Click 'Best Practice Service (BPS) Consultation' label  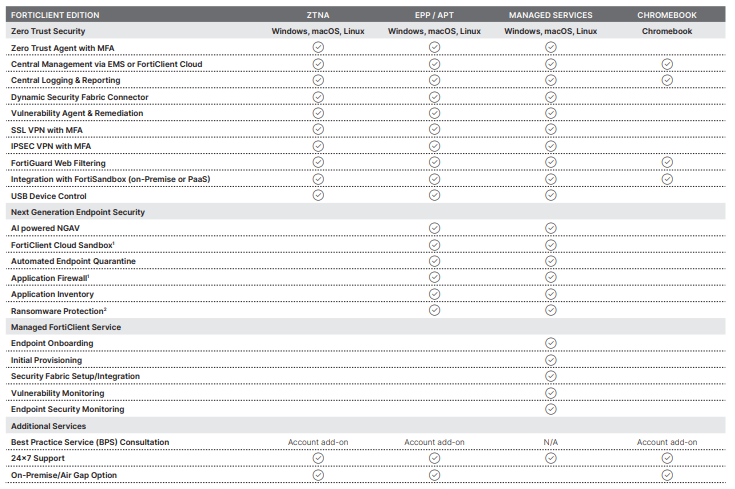[90, 442]
